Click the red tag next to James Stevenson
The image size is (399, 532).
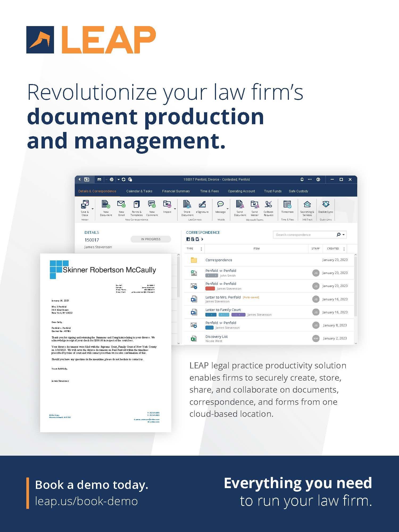tap(210, 289)
